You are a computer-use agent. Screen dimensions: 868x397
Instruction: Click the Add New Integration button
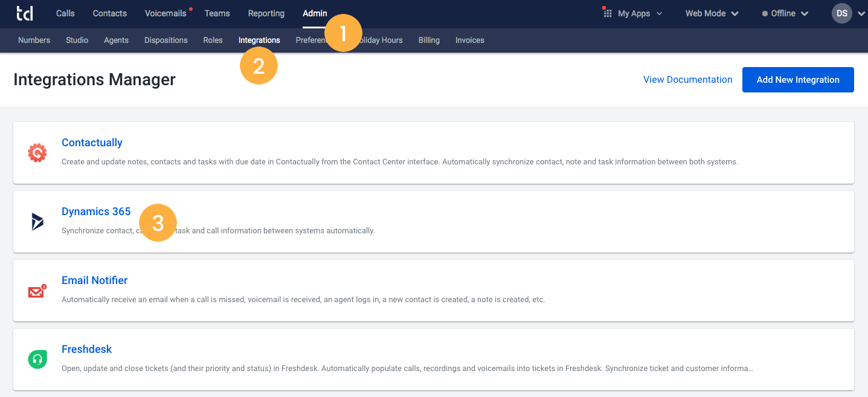click(x=798, y=79)
